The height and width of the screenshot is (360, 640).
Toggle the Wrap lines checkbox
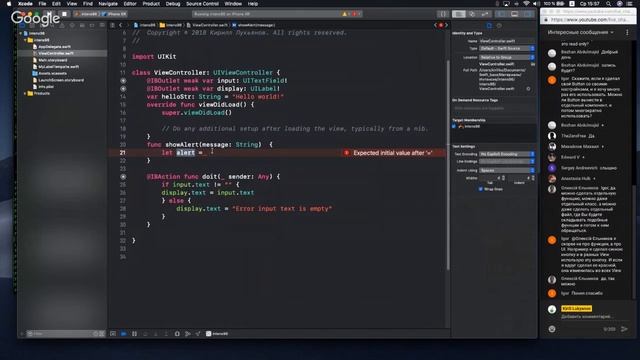(x=480, y=189)
